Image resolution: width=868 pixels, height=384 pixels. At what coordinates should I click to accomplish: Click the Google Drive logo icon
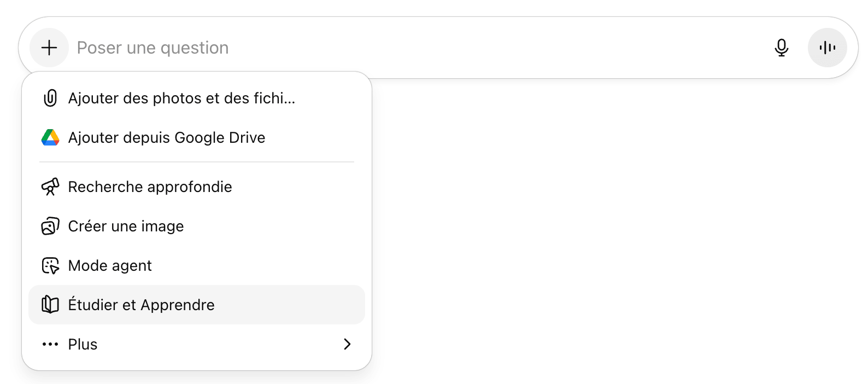pyautogui.click(x=50, y=137)
